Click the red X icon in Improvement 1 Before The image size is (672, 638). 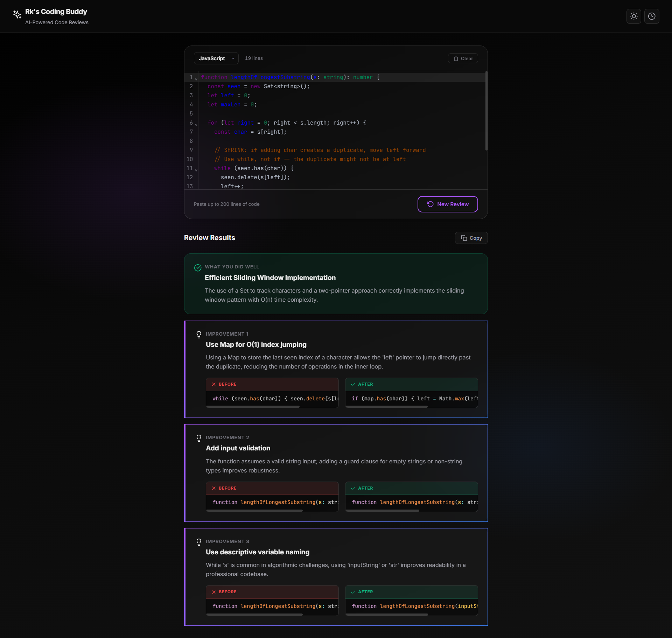(214, 384)
